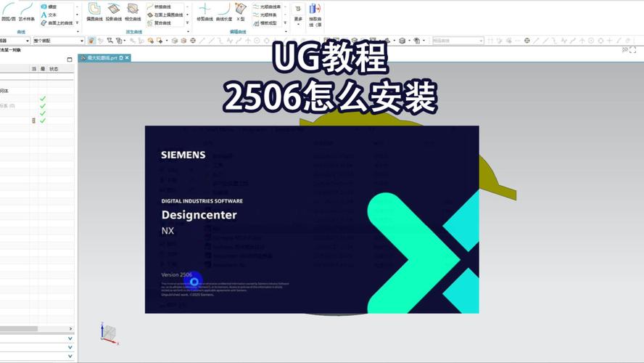Open the 相连曲线 curve rule dropdown
644x363 pixels.
point(458,41)
